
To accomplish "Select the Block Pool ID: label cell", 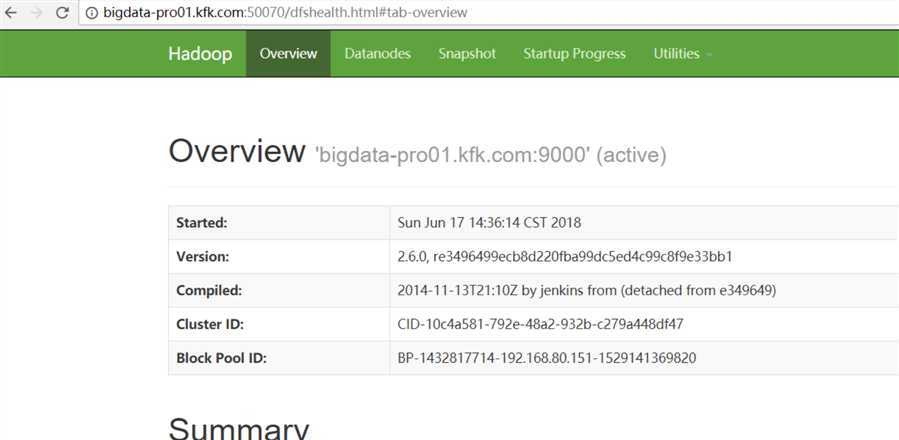I will point(279,358).
